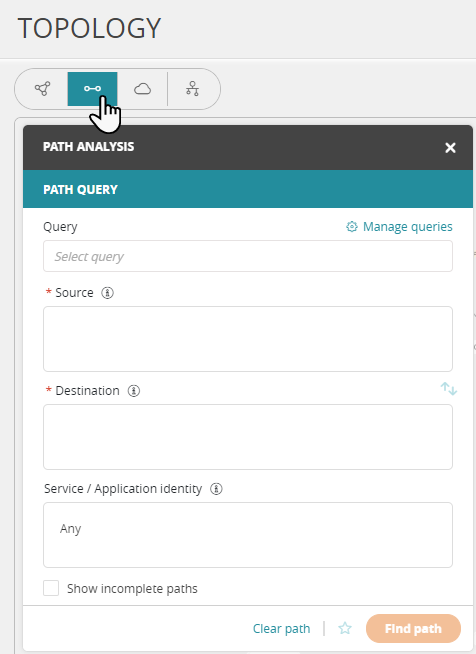The image size is (476, 654).
Task: Enable Show incomplete paths checkbox
Action: [51, 588]
